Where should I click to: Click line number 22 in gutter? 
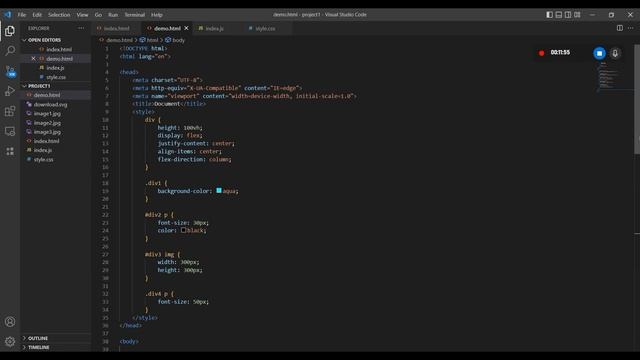[x=106, y=215]
